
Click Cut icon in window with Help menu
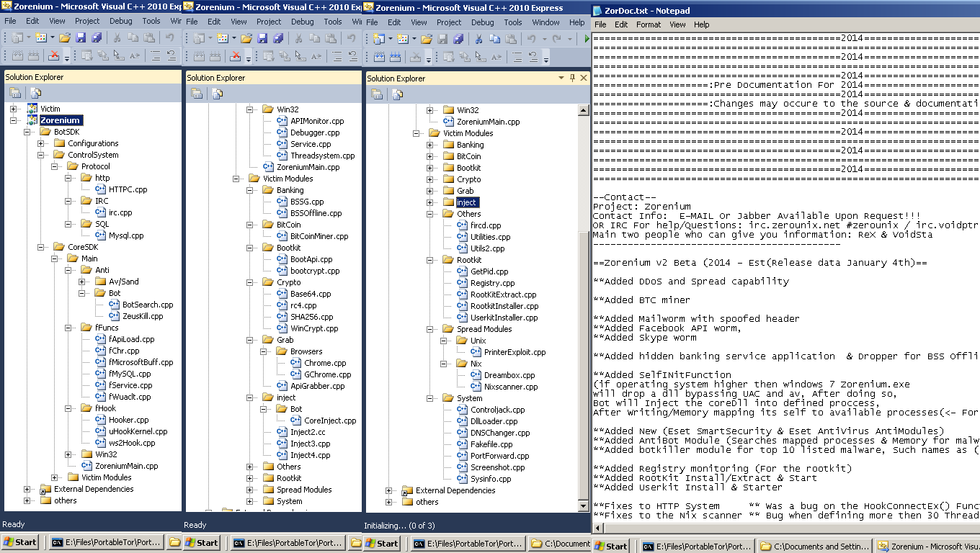[478, 38]
